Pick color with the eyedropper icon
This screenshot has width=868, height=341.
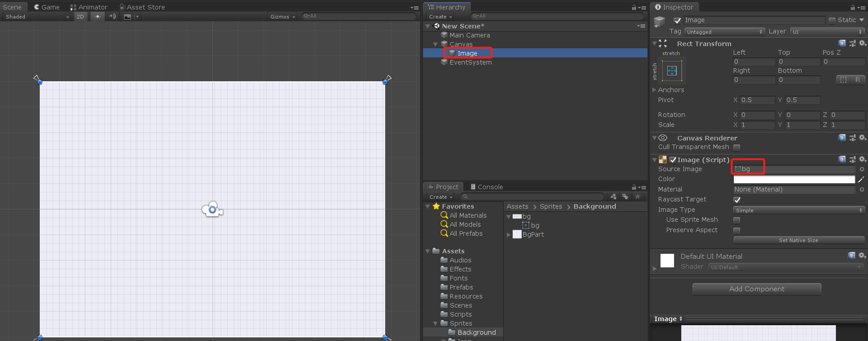click(x=861, y=179)
